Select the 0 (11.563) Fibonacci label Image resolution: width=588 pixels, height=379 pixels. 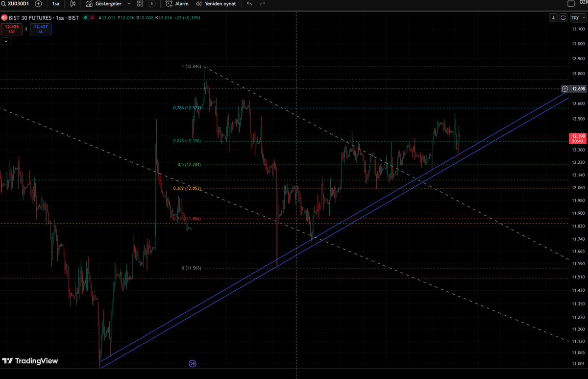191,268
